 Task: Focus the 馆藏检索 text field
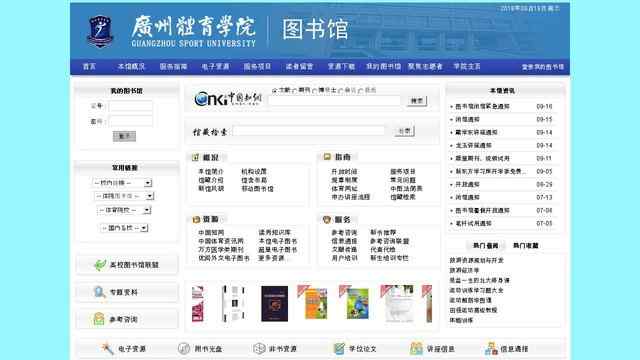point(309,131)
